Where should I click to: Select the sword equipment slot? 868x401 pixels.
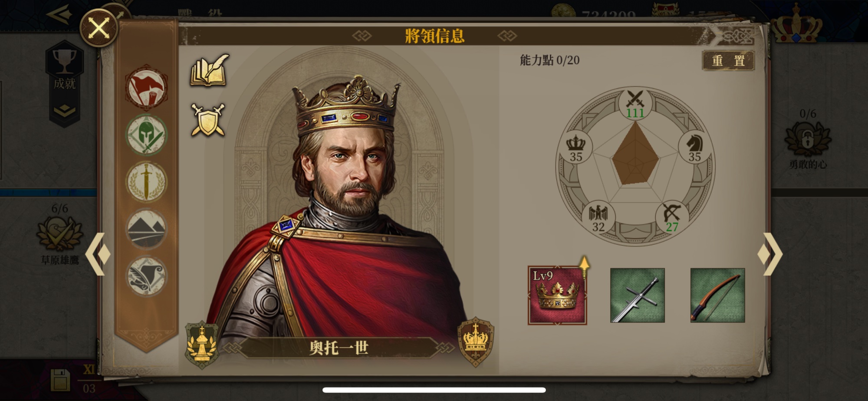tap(637, 295)
